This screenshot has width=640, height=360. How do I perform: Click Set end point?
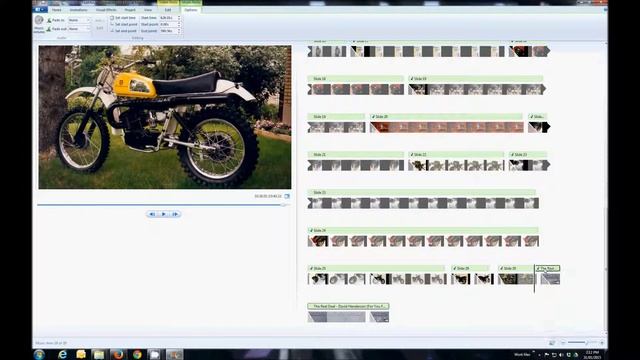pos(123,31)
